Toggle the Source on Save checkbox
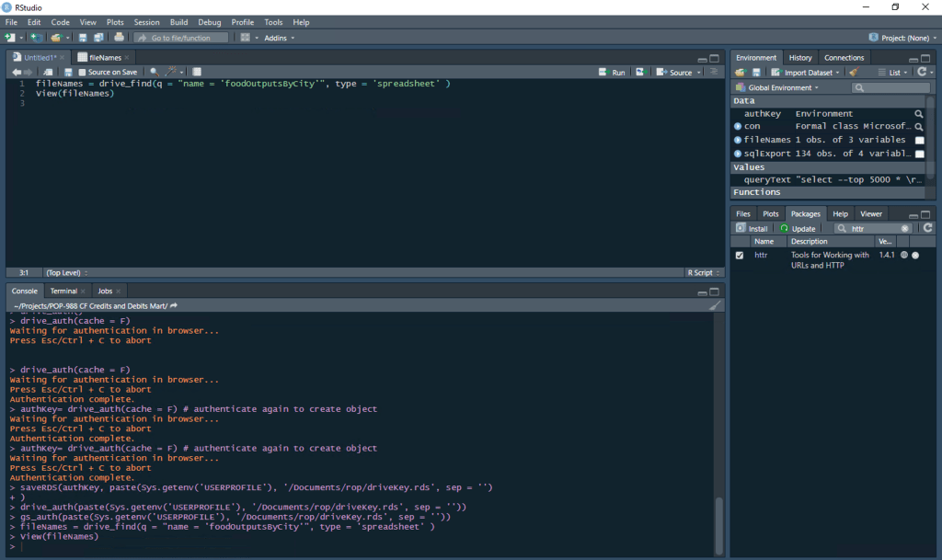The height and width of the screenshot is (560, 942). (83, 72)
